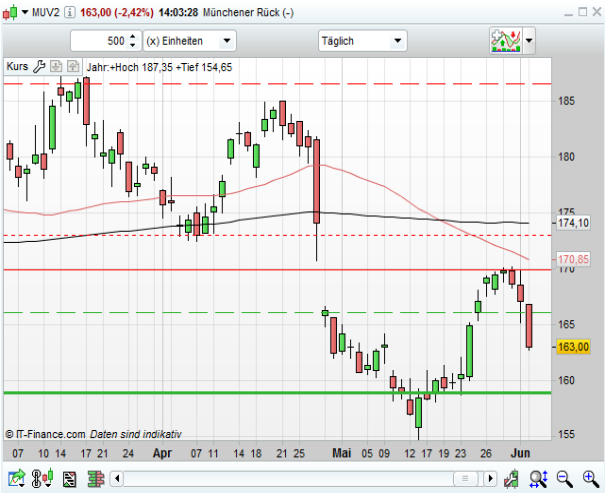Viewport: 605px width, 493px height.
Task: Click the scrollbar right arrow
Action: [490, 479]
